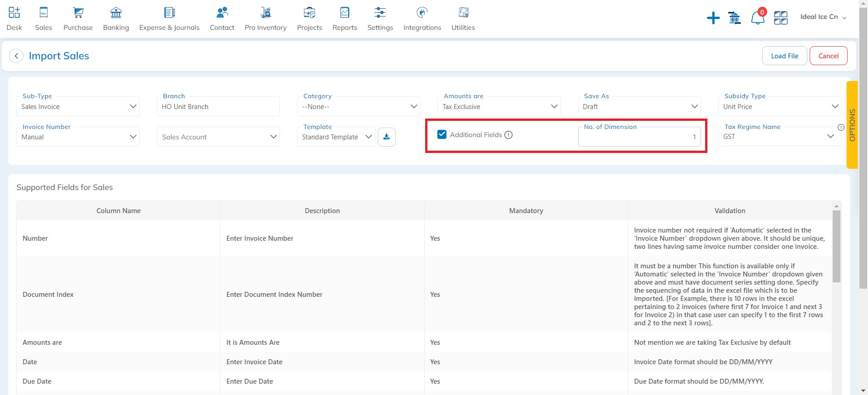This screenshot has width=868, height=395.
Task: Open Expense & Journals icon
Action: tap(169, 13)
